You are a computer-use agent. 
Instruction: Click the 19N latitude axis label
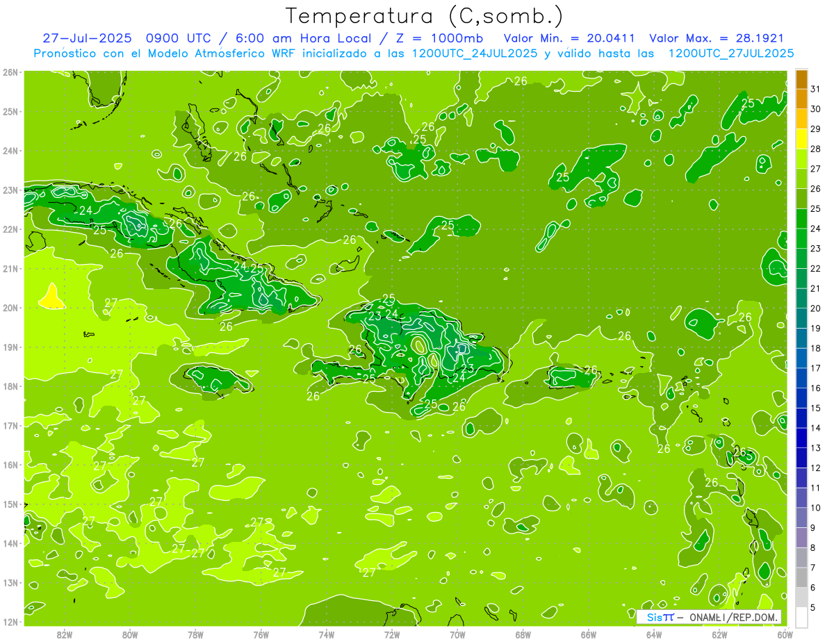[10, 347]
